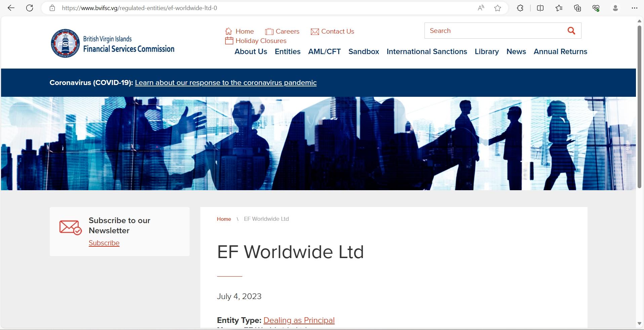Screen dimensions: 644x330
Task: Open the Favorites list icon
Action: pyautogui.click(x=559, y=8)
